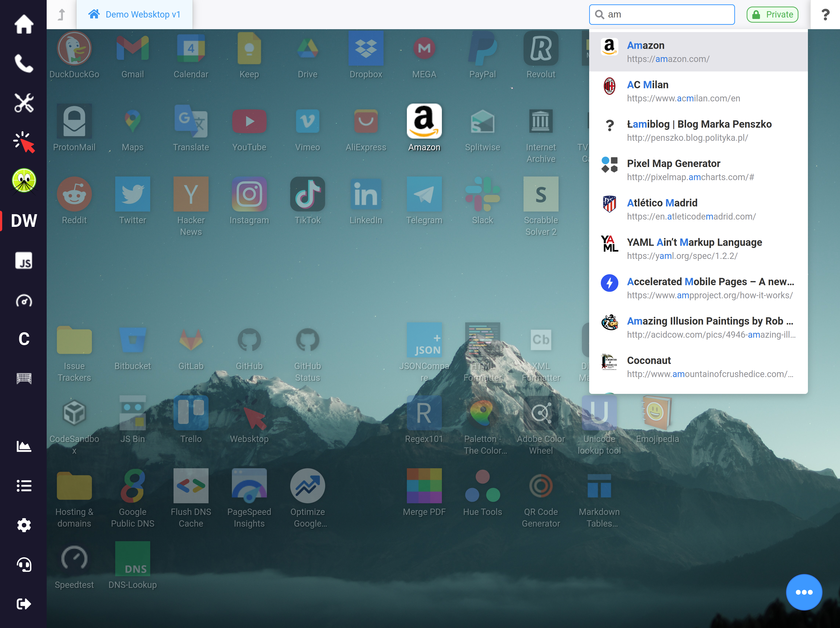Image resolution: width=840 pixels, height=628 pixels.
Task: Open the Telegram shortcut
Action: [424, 201]
